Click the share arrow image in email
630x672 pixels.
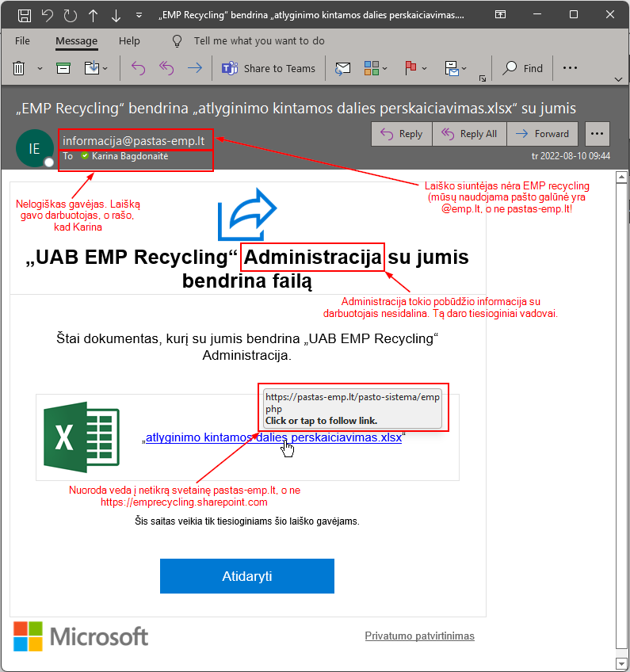pos(247,214)
